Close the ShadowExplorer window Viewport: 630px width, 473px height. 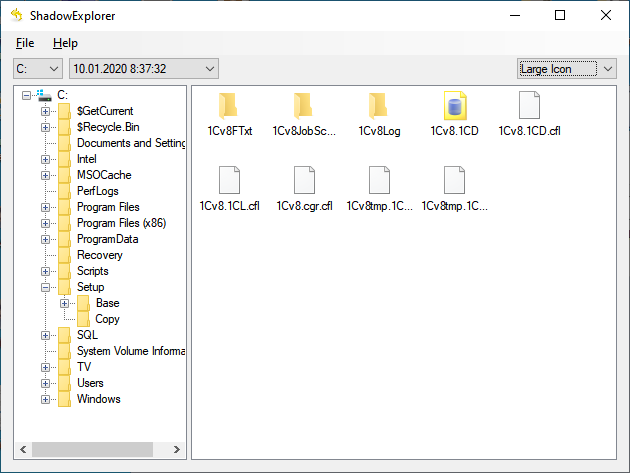tap(605, 15)
